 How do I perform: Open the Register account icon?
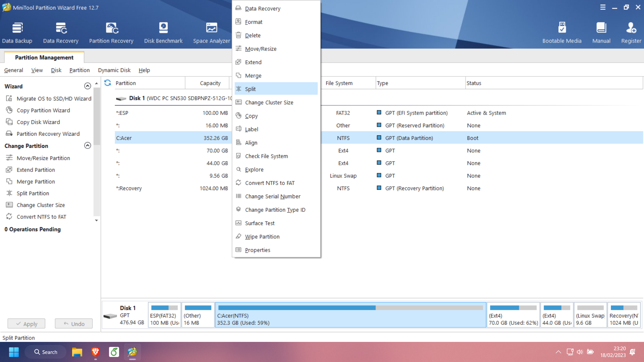(x=631, y=33)
